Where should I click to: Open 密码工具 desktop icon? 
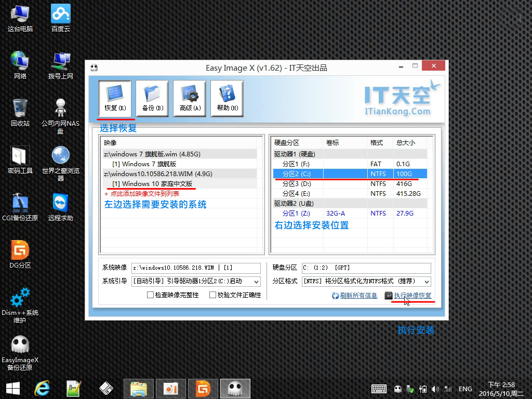[20, 160]
